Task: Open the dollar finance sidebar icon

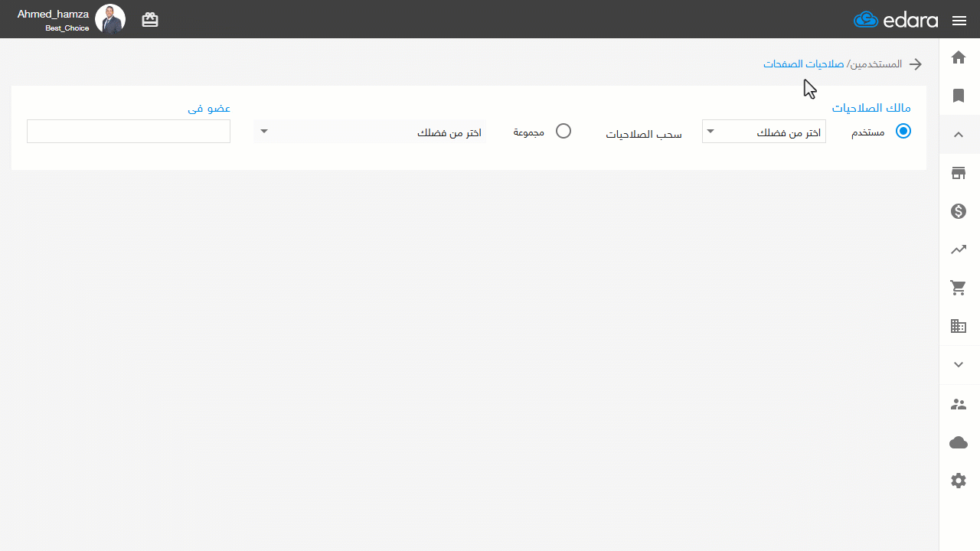Action: pyautogui.click(x=959, y=211)
